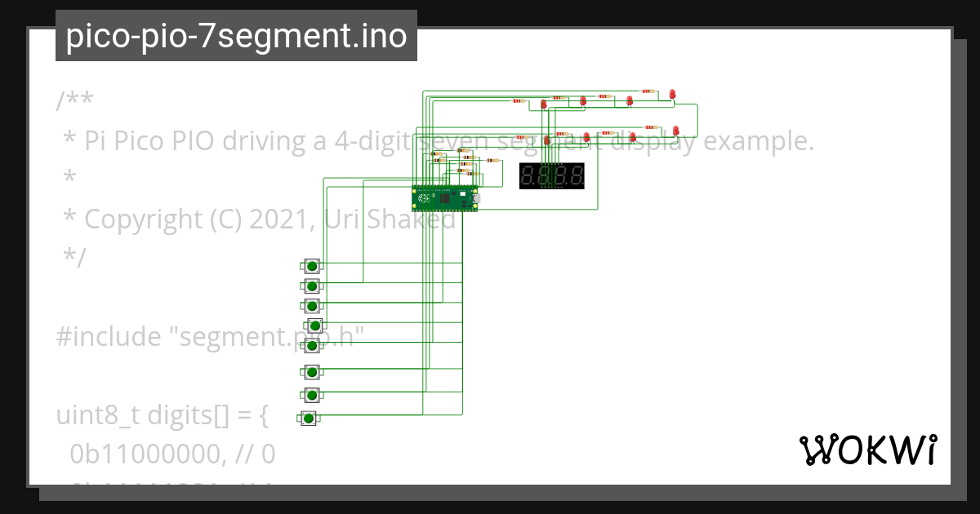Select the red LED in the top right corner

[x=673, y=93]
